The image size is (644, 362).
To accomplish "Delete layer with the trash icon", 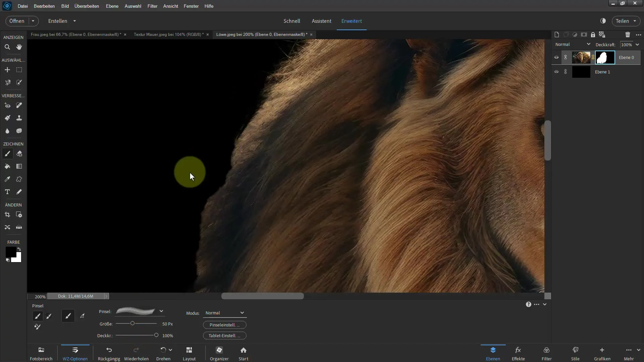I will tap(628, 35).
